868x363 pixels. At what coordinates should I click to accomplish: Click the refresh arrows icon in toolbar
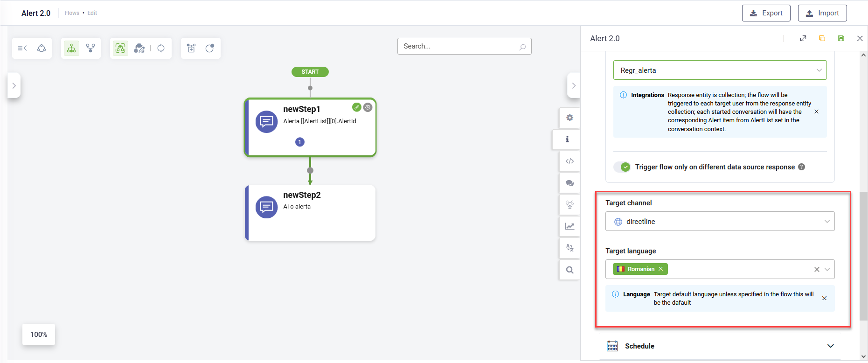[x=161, y=48]
